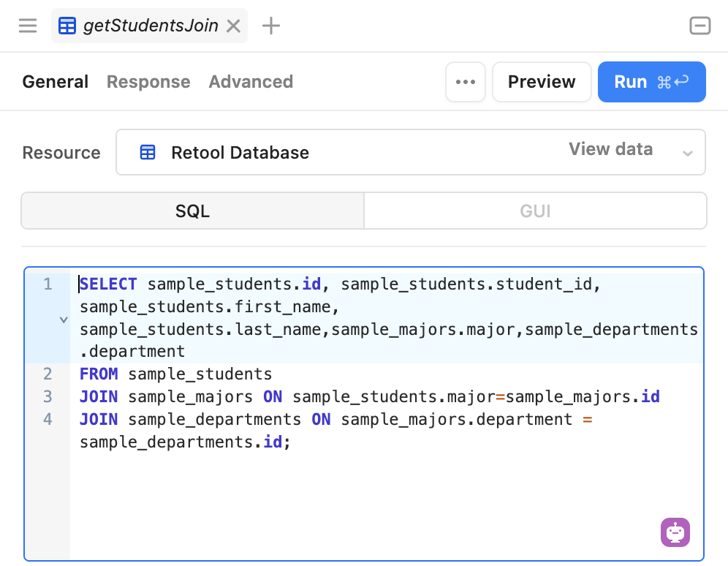This screenshot has height=566, width=728.
Task: Click line number 3 in the gutter
Action: [48, 396]
